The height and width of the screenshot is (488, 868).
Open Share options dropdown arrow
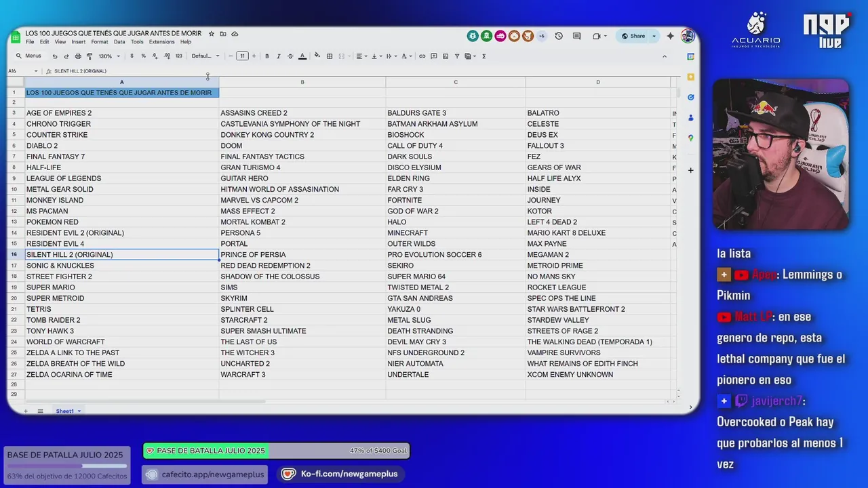(654, 36)
